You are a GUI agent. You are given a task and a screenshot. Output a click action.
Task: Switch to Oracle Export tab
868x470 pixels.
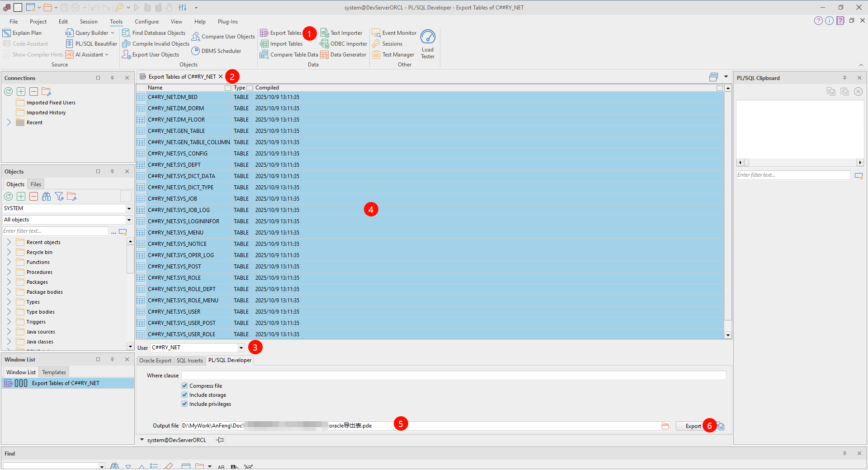tap(155, 361)
